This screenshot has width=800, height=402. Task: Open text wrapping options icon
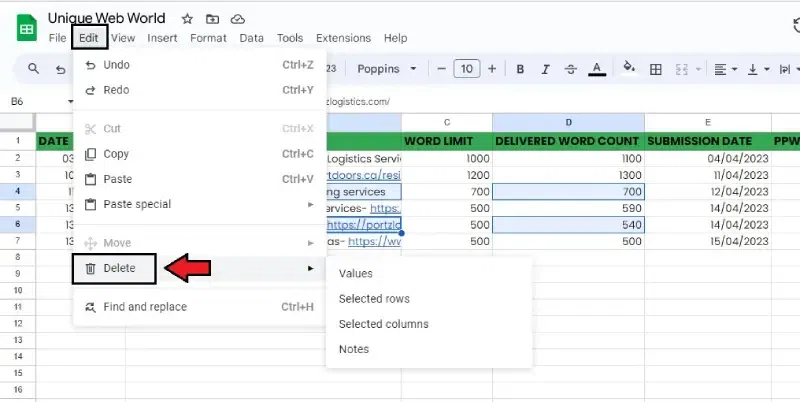[x=786, y=69]
